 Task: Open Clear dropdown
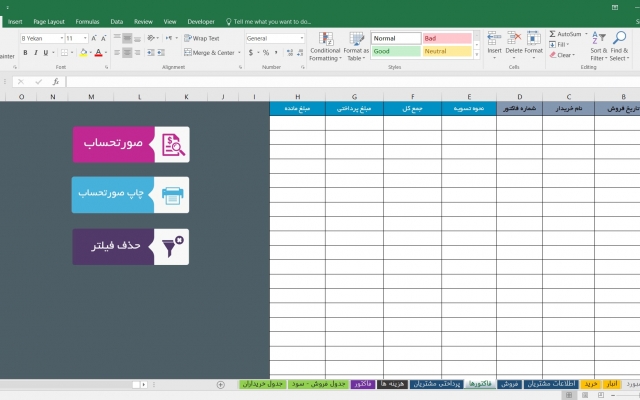(x=562, y=55)
